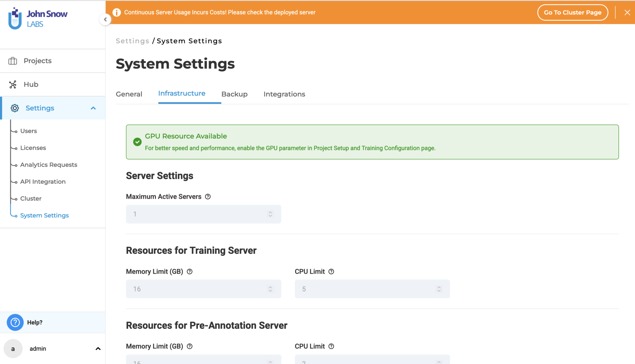Adjust Maximum Active Servers stepper arrows

pos(270,214)
